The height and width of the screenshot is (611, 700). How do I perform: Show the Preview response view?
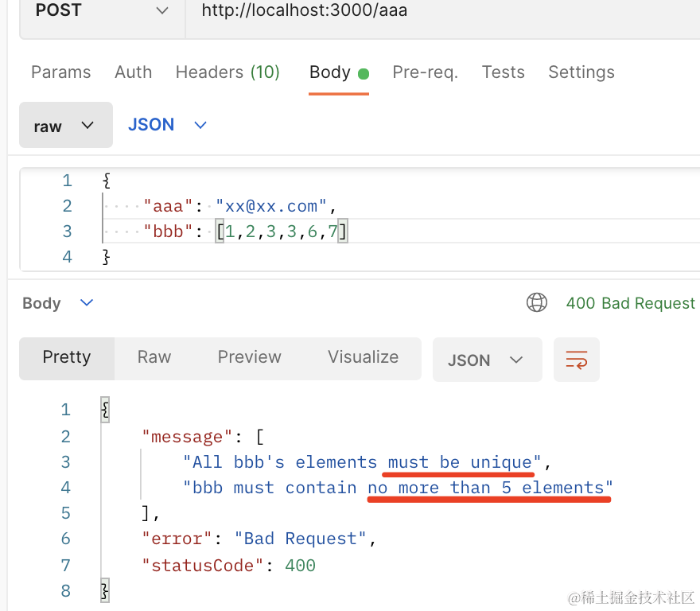pos(249,358)
